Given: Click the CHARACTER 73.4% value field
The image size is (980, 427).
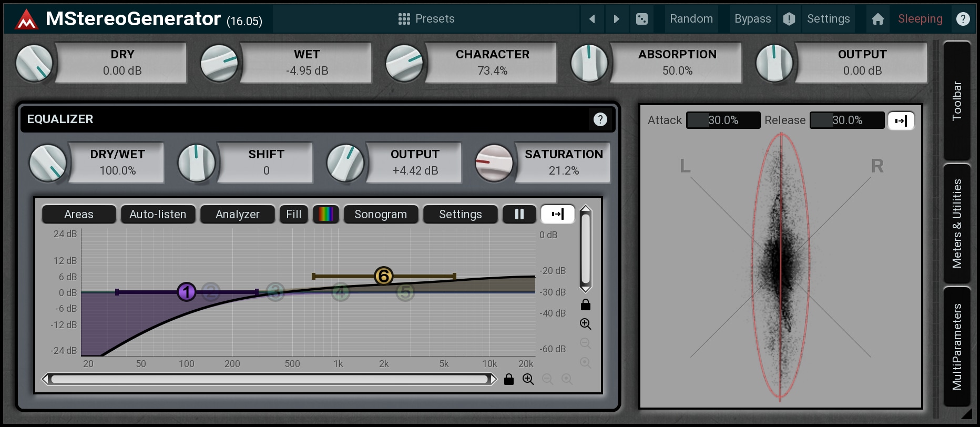Looking at the screenshot, I should tap(492, 63).
